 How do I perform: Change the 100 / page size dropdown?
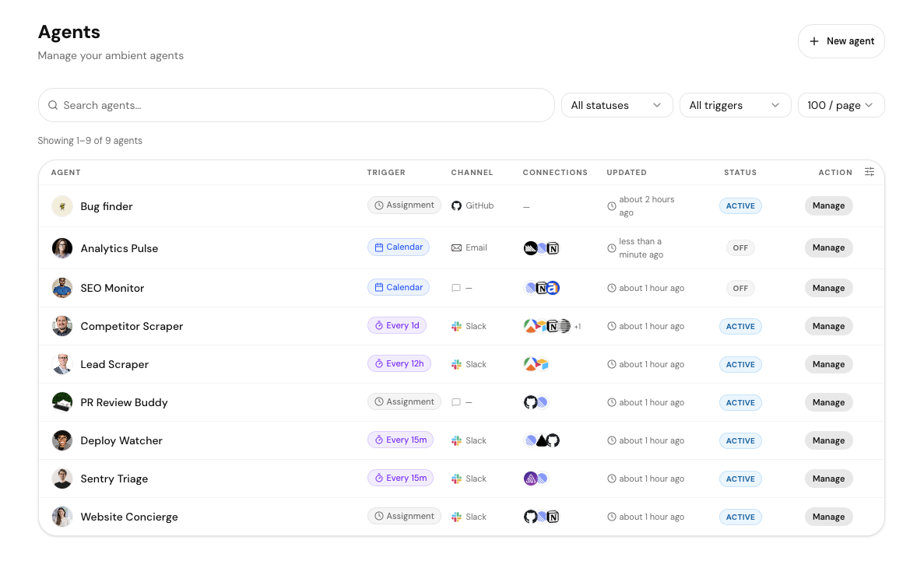[841, 105]
